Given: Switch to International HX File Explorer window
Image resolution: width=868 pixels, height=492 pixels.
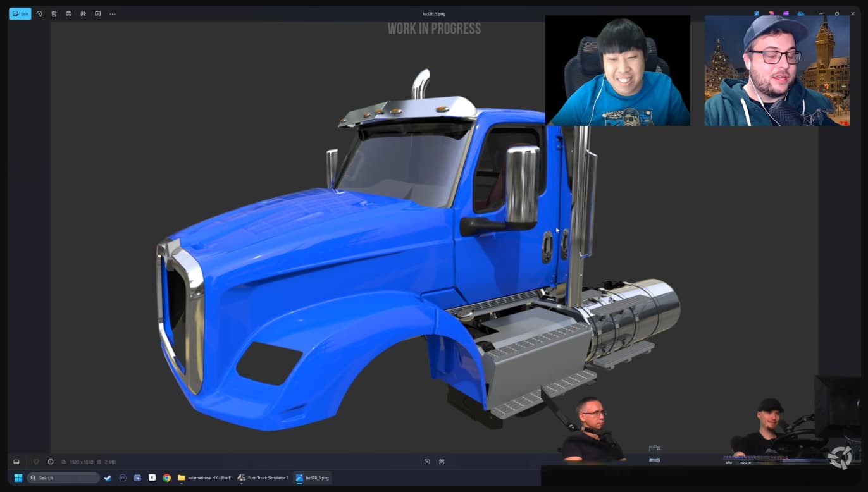Looking at the screenshot, I should point(204,477).
